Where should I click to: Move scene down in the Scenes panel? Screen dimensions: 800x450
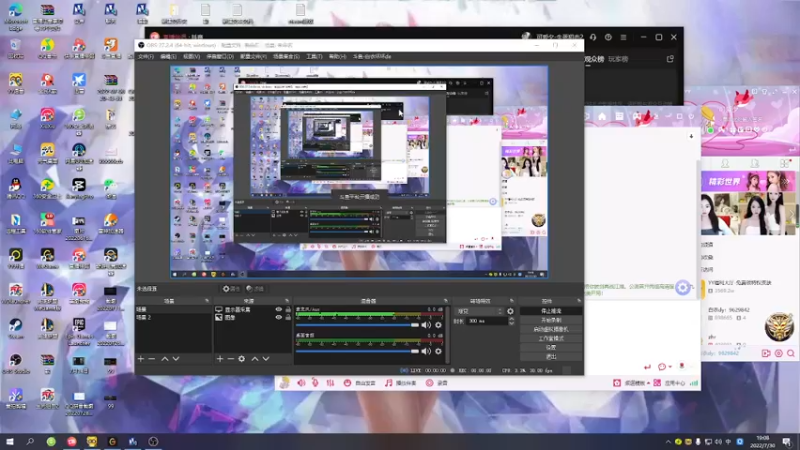pos(176,359)
